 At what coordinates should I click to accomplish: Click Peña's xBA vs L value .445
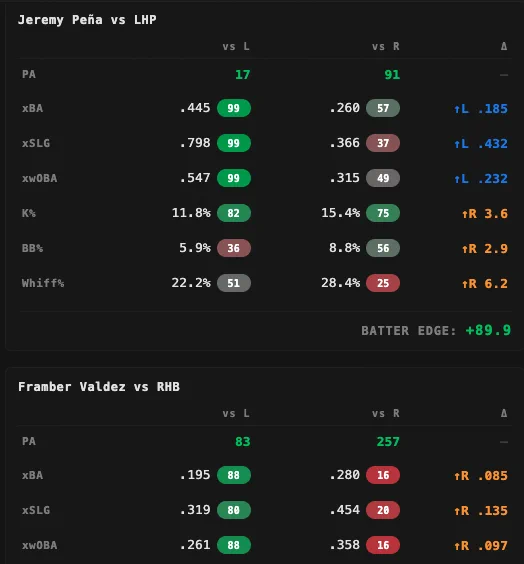[x=195, y=108]
